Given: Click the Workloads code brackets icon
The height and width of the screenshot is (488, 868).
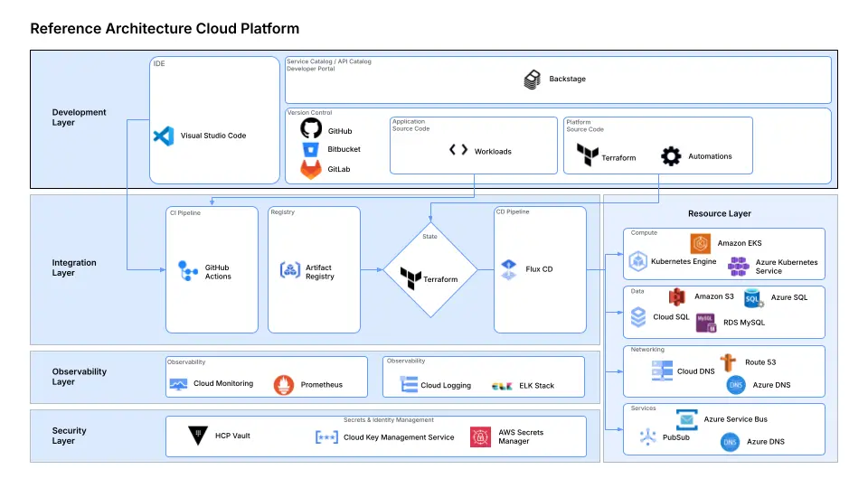Looking at the screenshot, I should click(x=458, y=151).
